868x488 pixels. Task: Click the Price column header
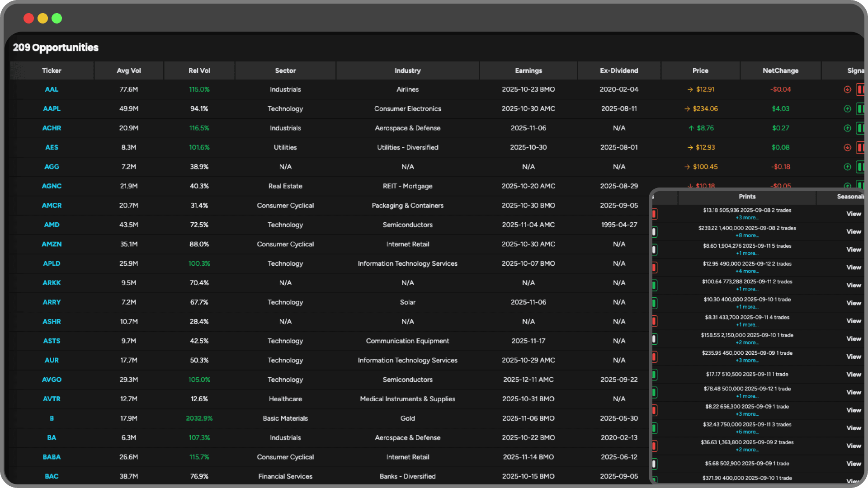coord(700,70)
